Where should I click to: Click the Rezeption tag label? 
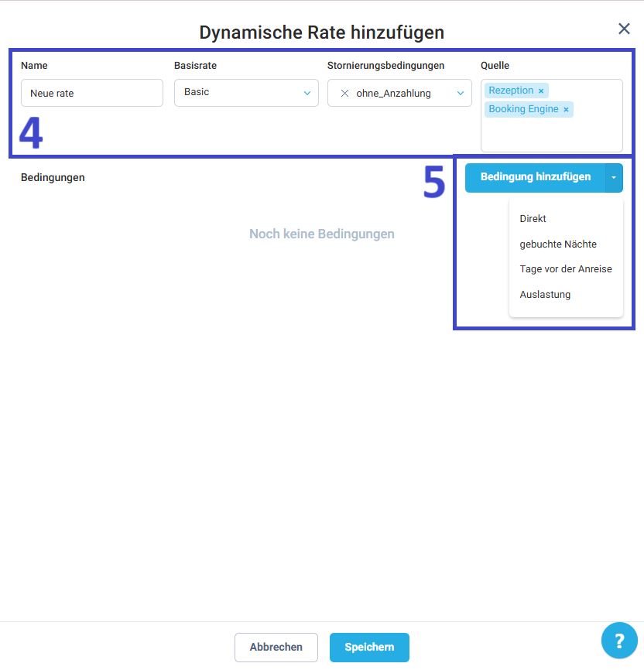511,91
